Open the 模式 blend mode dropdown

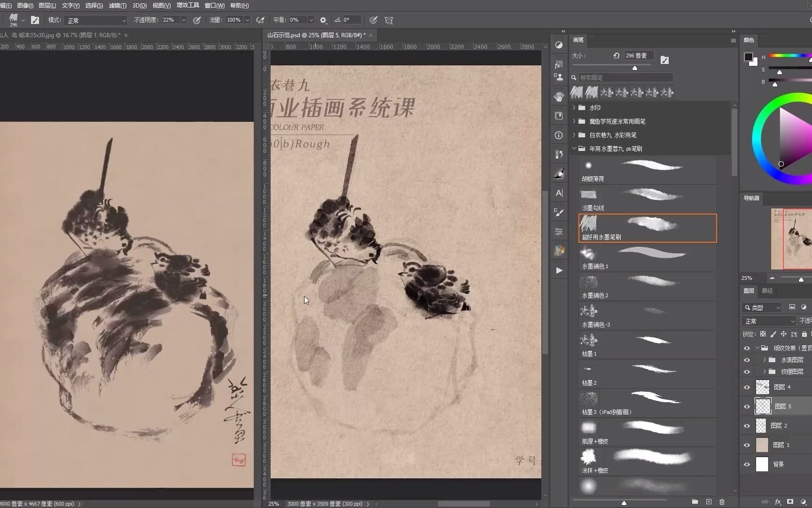coord(96,20)
